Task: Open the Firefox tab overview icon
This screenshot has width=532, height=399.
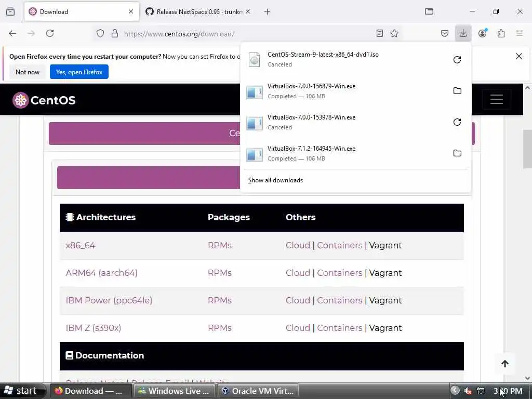Action: [x=10, y=12]
